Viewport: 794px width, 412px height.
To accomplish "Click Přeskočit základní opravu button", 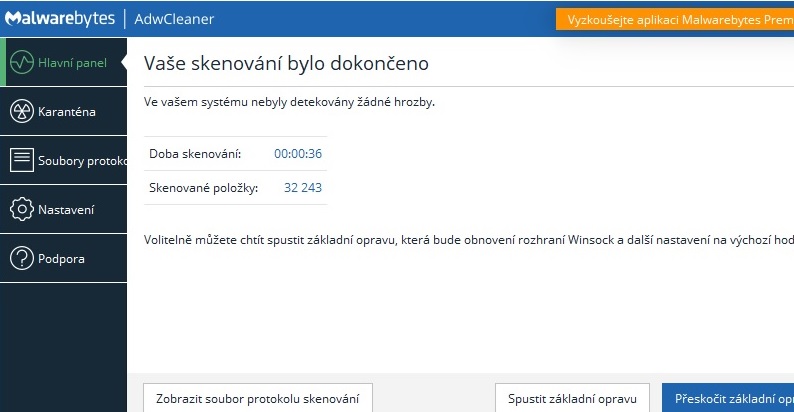I will 728,398.
